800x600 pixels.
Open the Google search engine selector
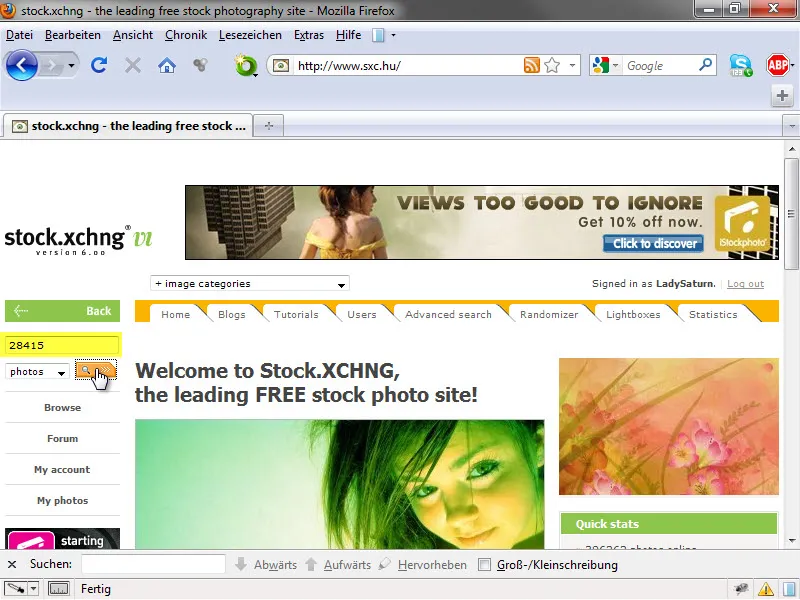[x=606, y=65]
